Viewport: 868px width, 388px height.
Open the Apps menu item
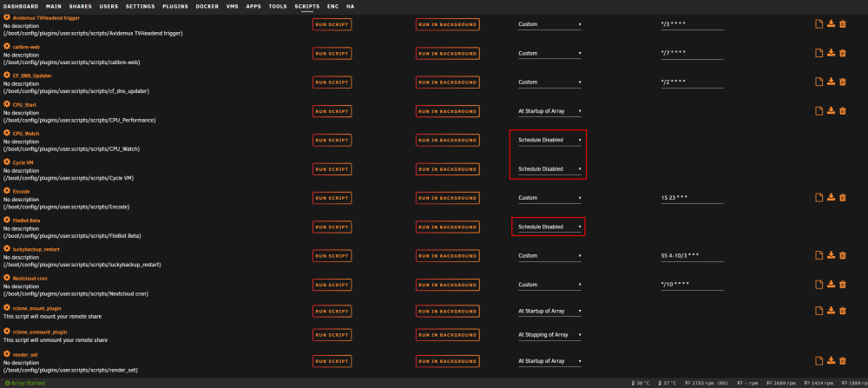[x=253, y=7]
